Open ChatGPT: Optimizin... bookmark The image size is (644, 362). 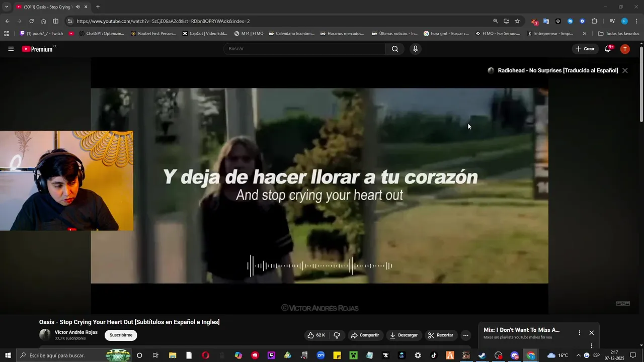click(101, 34)
